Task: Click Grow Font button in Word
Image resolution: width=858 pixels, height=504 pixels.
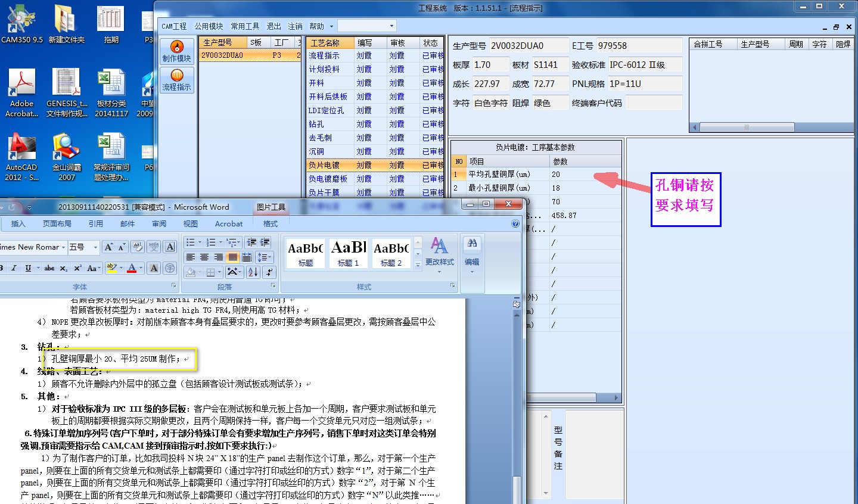Action: (x=108, y=247)
